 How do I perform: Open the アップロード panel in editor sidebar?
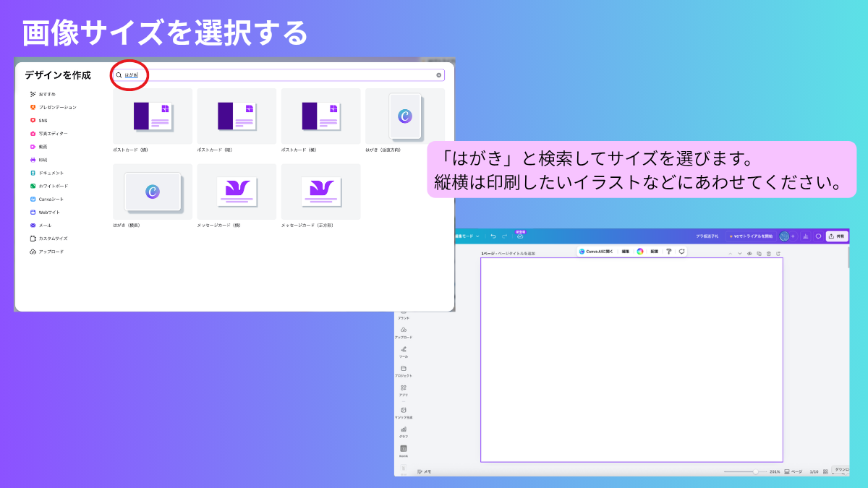coord(404,332)
